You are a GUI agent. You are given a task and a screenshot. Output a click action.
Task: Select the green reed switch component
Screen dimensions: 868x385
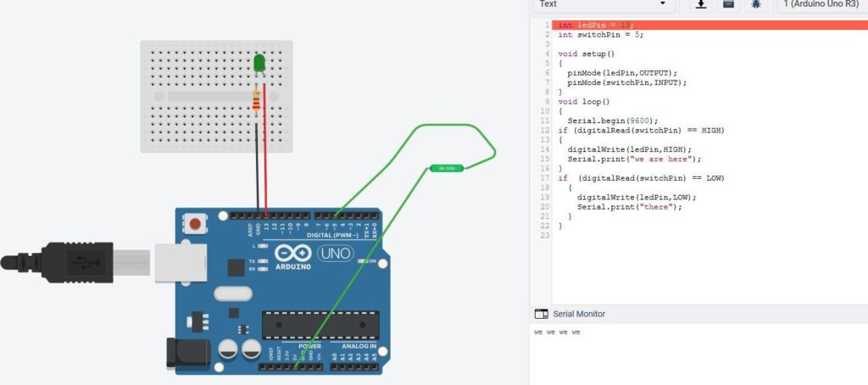pos(446,168)
